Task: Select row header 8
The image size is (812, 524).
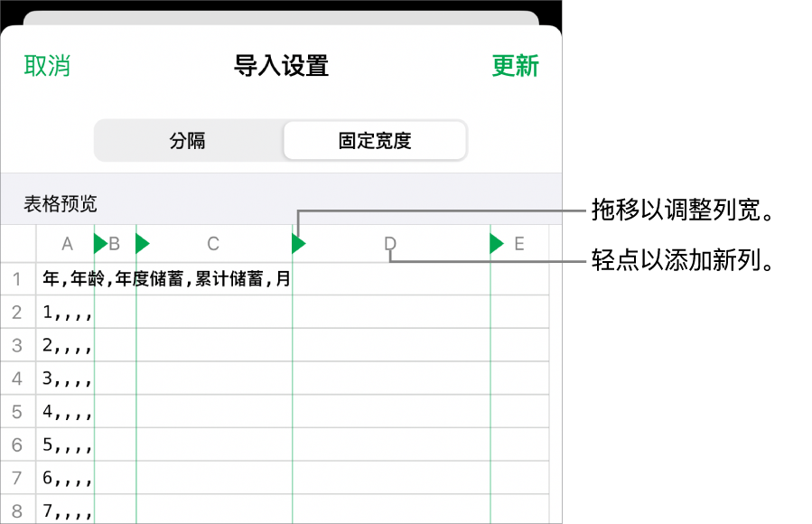Action: tap(17, 510)
